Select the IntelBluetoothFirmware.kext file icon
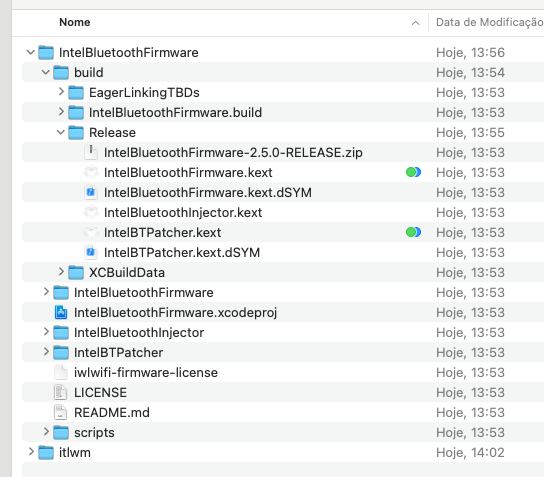The image size is (544, 477). [x=91, y=172]
